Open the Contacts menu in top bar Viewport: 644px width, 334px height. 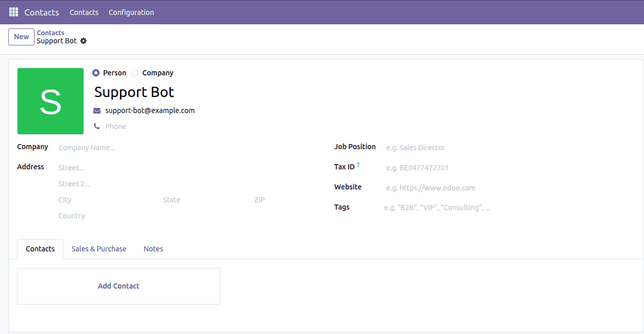84,12
